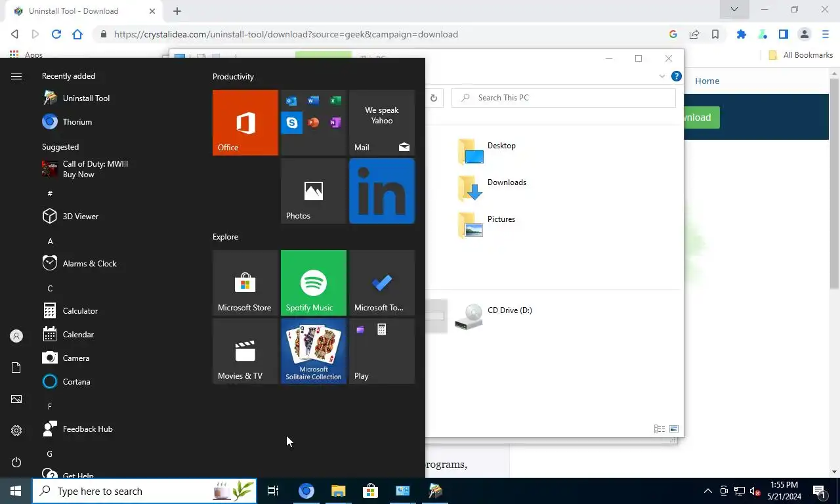Open Explorer help icon
The height and width of the screenshot is (504, 840).
677,77
